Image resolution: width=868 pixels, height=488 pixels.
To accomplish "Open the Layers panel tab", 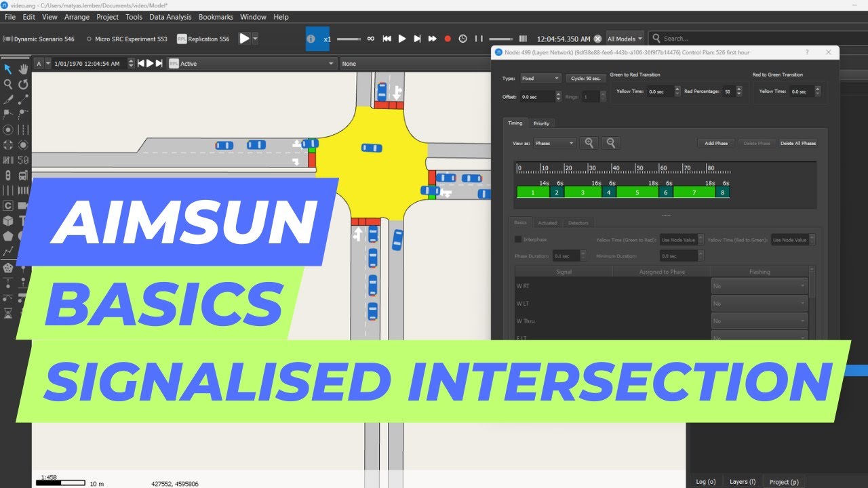I will coord(743,482).
